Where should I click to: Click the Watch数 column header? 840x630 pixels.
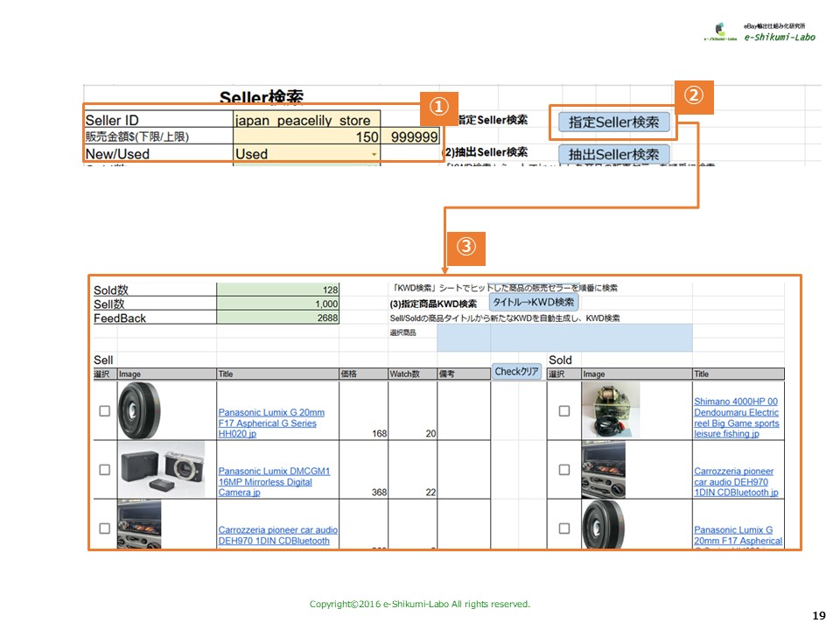coord(412,374)
